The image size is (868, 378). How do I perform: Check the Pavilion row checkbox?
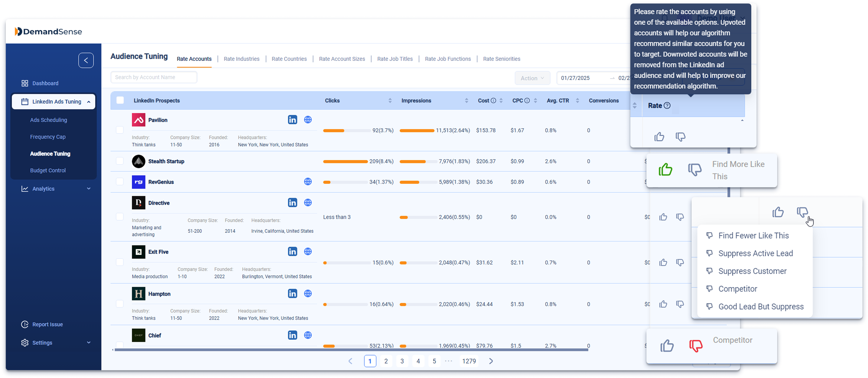coord(120,130)
